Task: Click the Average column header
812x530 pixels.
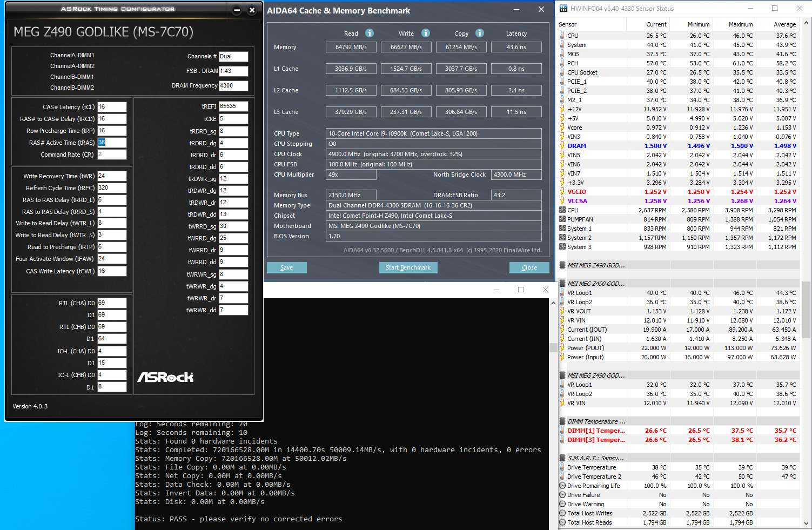Action: pyautogui.click(x=778, y=24)
